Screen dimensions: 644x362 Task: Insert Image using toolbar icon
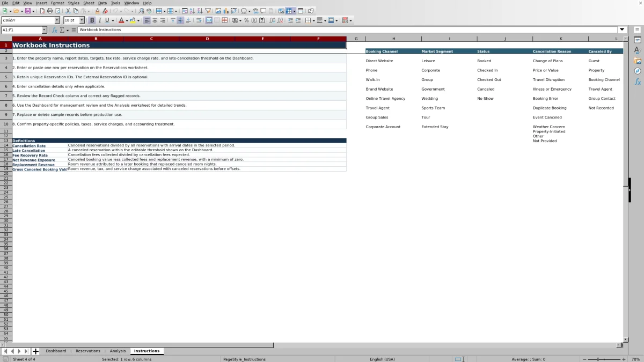218,11
